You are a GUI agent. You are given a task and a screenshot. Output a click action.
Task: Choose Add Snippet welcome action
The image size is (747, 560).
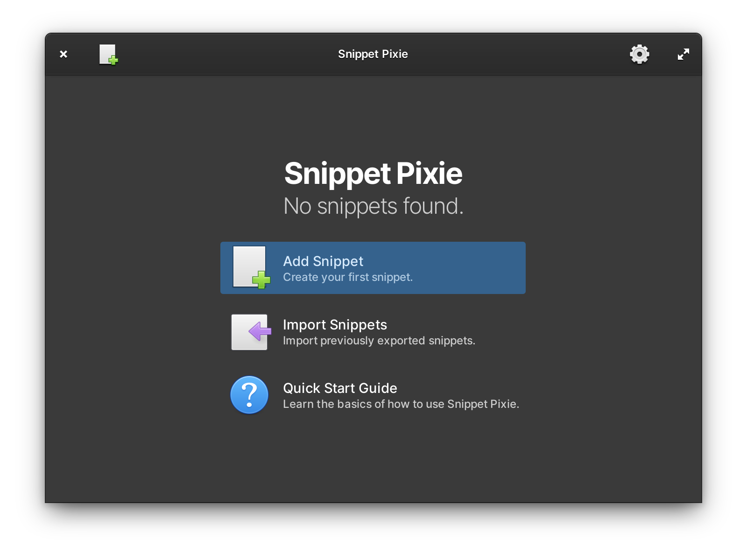(x=373, y=268)
